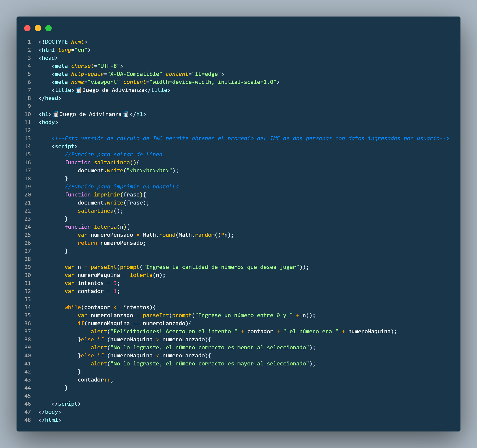Viewport: 477px width, 448px height.
Task: Click the green maximize dot
Action: coord(49,28)
